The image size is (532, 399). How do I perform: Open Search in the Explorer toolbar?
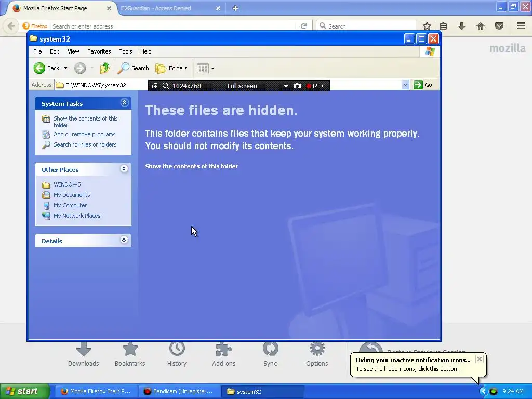point(134,68)
